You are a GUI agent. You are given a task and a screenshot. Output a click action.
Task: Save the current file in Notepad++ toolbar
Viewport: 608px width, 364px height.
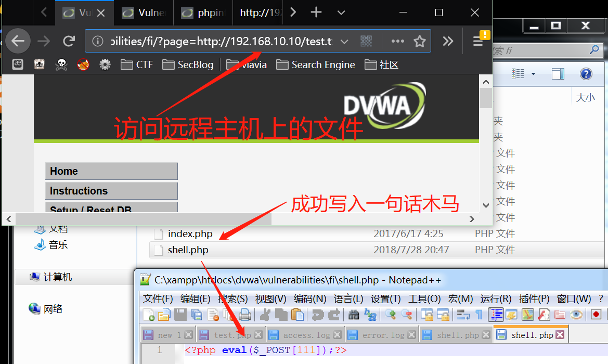pyautogui.click(x=180, y=315)
